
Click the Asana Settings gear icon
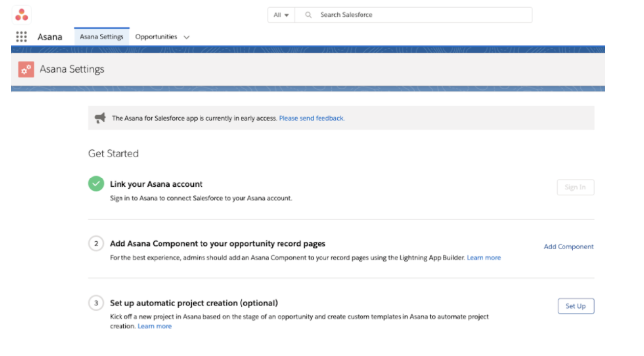[x=26, y=70]
